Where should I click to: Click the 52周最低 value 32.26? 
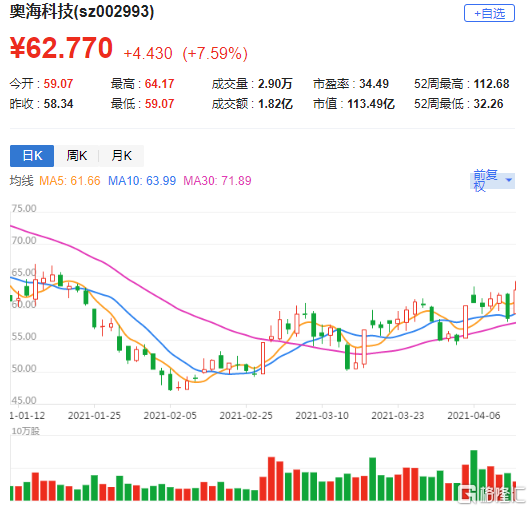tap(488, 103)
